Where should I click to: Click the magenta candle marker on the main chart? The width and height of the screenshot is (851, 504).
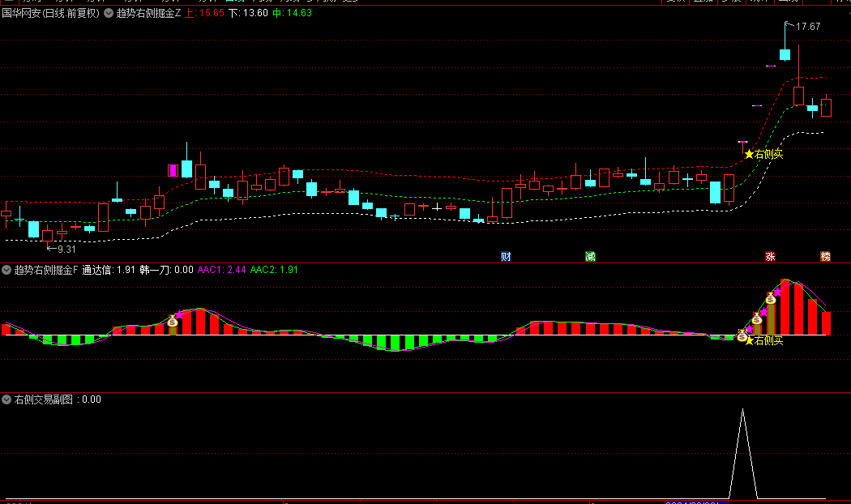coord(173,170)
